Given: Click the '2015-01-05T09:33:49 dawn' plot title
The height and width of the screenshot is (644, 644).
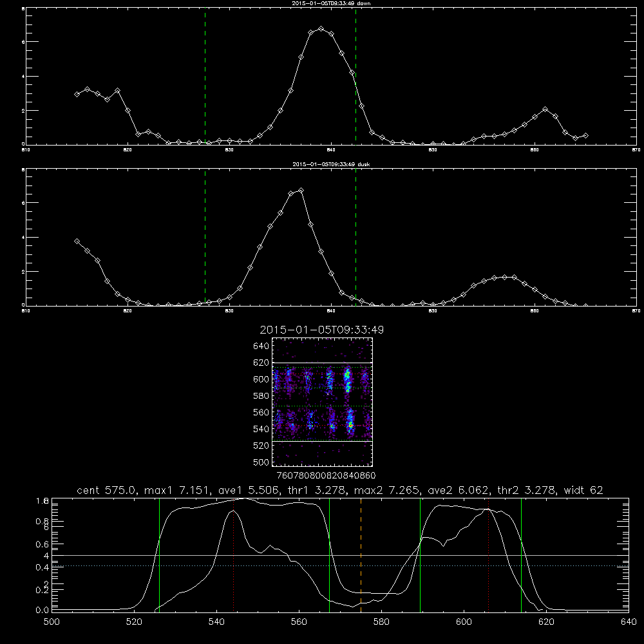Looking at the screenshot, I should pos(331,3).
